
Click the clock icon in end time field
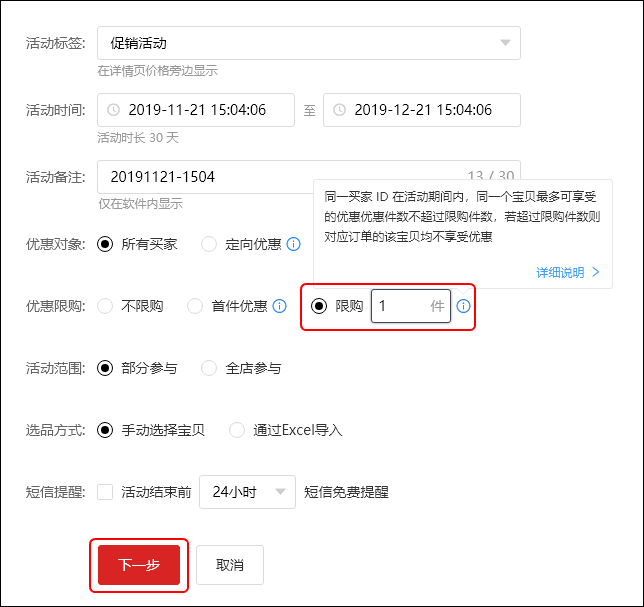click(339, 110)
